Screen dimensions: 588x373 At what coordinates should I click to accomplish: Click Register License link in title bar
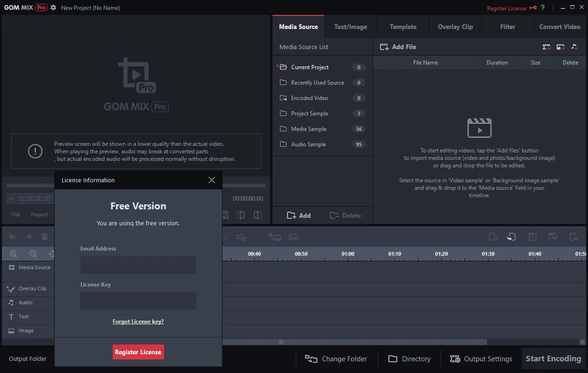507,8
